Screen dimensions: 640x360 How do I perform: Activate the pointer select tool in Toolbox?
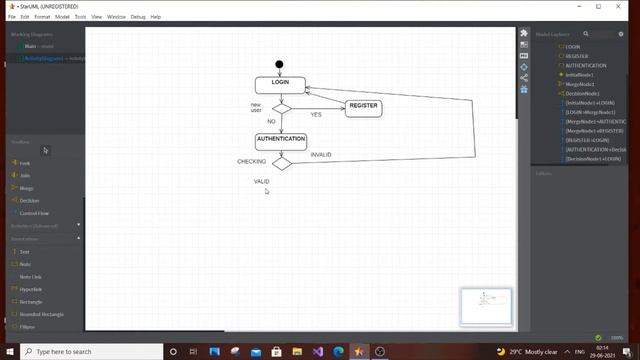coord(45,151)
